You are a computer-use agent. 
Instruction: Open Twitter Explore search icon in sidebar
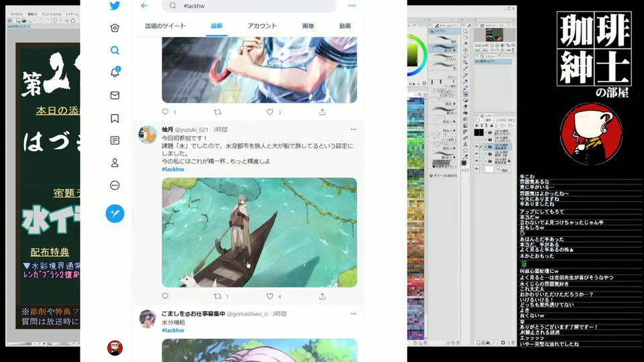coord(115,50)
